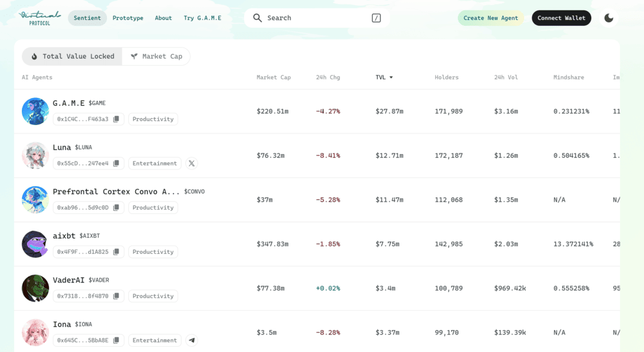Copy aixbt contract address icon
Viewport: 644px width, 352px height.
[x=116, y=252]
